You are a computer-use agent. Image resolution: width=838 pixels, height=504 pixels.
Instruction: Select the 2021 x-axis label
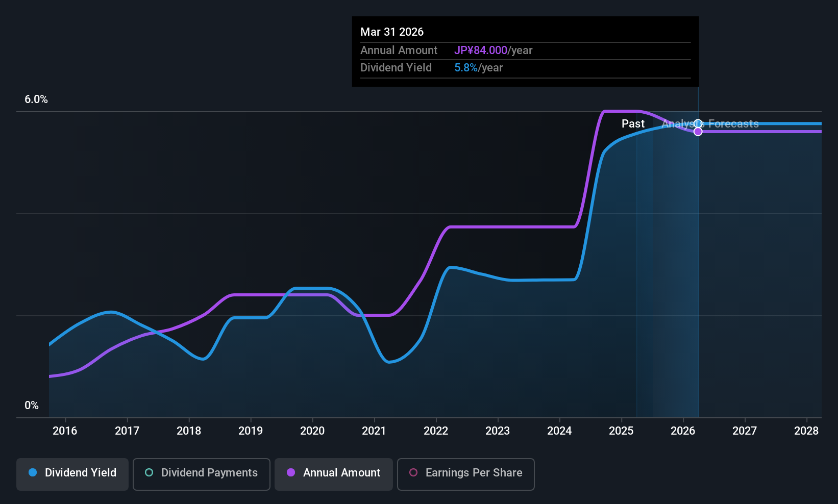click(374, 431)
